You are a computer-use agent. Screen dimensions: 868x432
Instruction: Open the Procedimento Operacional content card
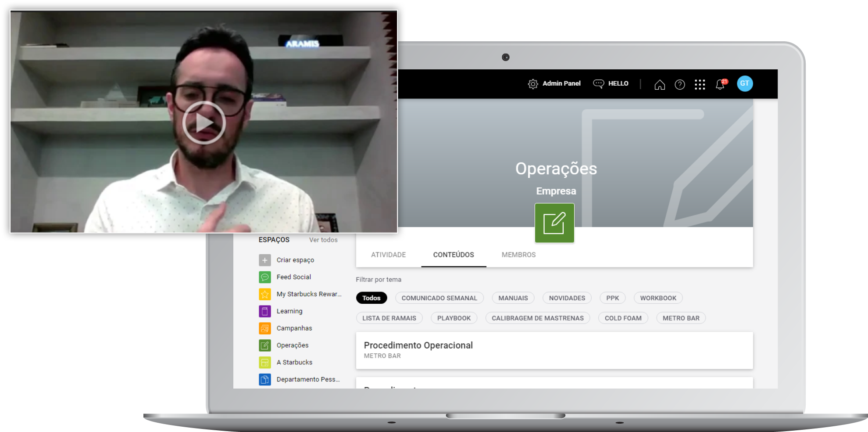[554, 350]
